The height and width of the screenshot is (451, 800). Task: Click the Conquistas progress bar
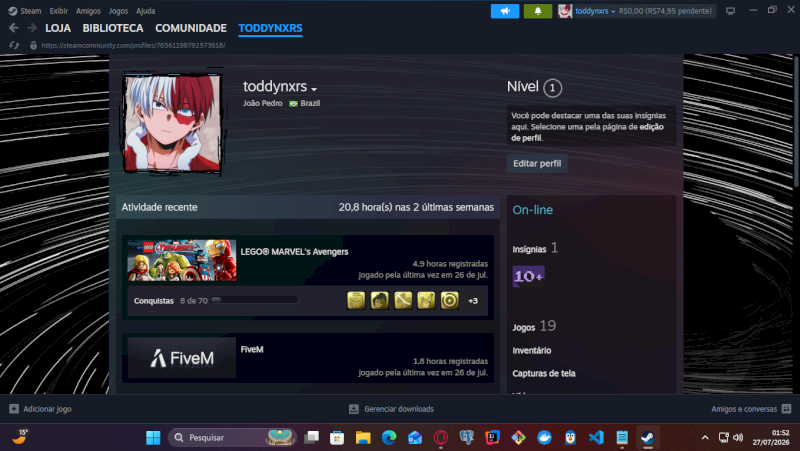pyautogui.click(x=254, y=300)
